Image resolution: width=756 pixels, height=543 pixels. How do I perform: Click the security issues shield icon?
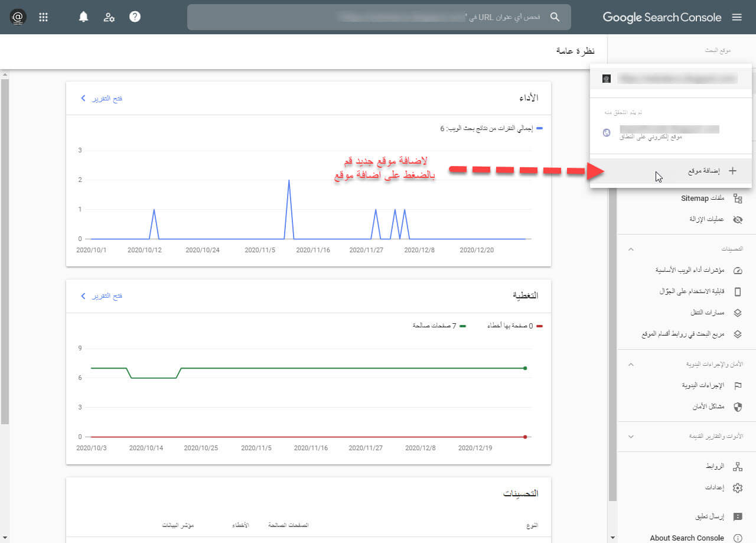point(737,407)
